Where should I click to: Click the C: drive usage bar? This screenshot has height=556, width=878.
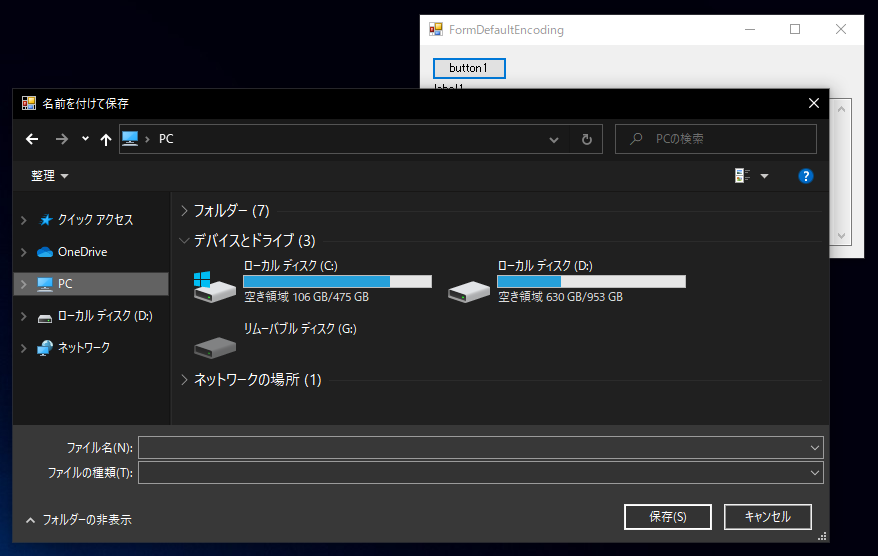(x=338, y=281)
